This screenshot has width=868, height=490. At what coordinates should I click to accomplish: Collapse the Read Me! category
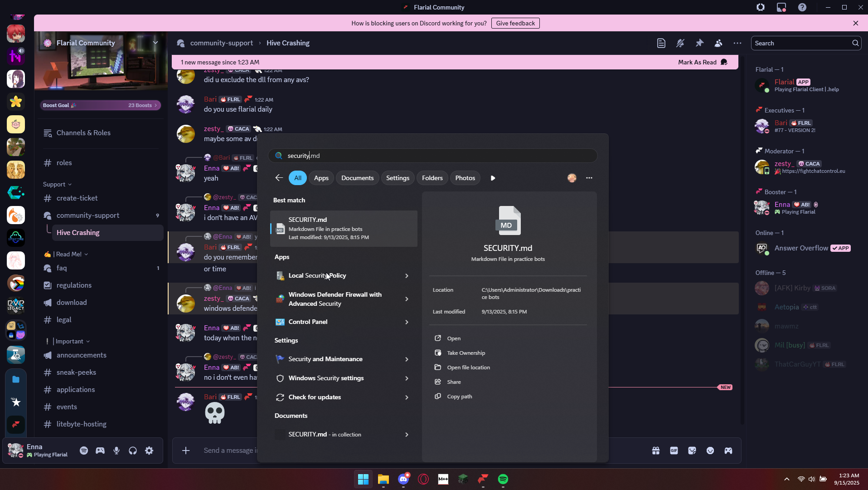tap(66, 254)
